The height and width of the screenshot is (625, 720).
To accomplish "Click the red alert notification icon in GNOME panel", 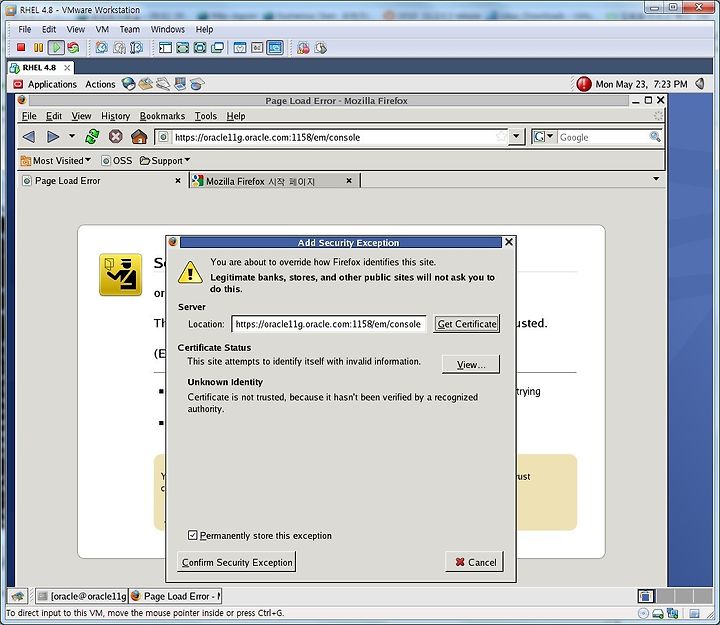I will [584, 84].
